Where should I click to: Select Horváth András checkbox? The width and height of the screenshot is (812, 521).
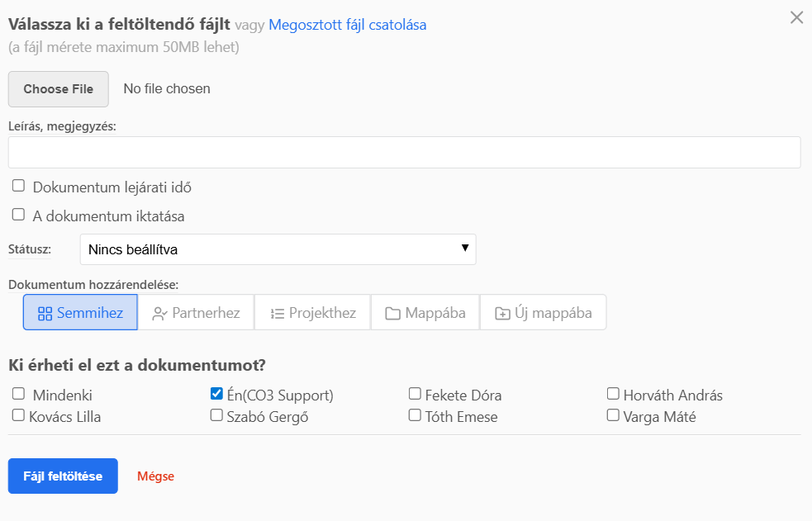coord(613,394)
